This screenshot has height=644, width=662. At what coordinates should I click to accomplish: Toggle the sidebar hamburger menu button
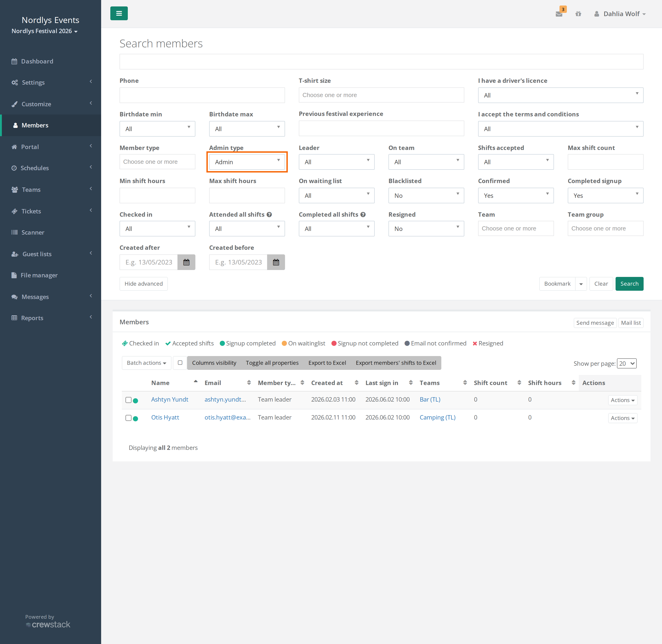point(119,14)
